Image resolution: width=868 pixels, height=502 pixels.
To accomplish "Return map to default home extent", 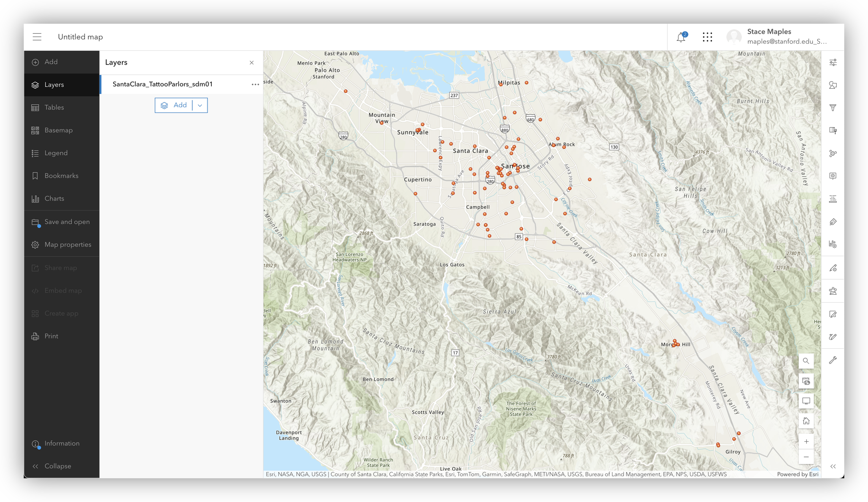I will point(806,421).
